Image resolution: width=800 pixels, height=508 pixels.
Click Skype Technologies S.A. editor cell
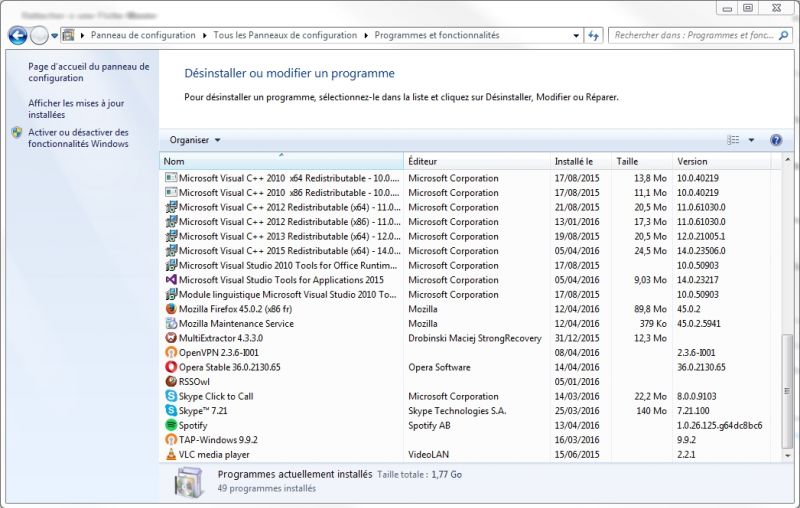(x=457, y=411)
